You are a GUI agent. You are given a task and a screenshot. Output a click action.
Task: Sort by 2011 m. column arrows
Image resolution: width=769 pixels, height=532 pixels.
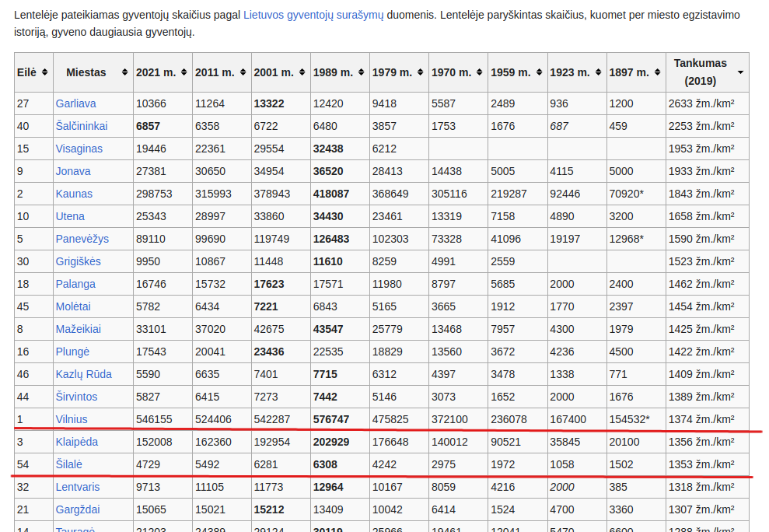click(x=243, y=72)
